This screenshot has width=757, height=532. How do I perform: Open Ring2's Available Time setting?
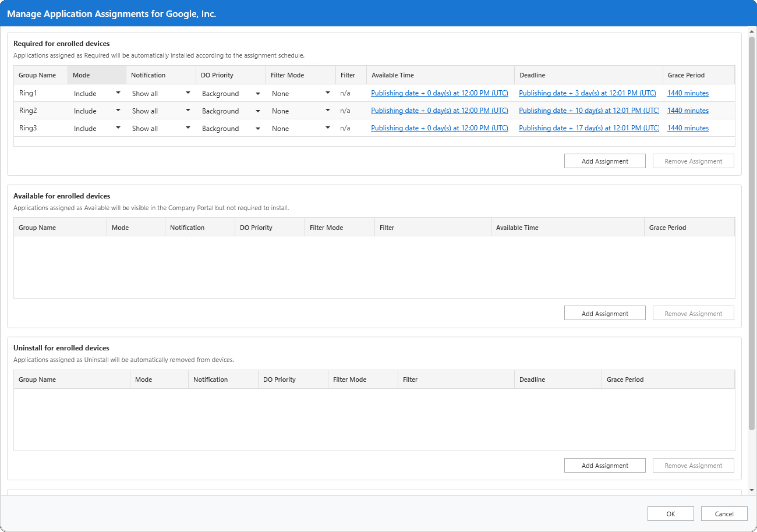(x=439, y=111)
